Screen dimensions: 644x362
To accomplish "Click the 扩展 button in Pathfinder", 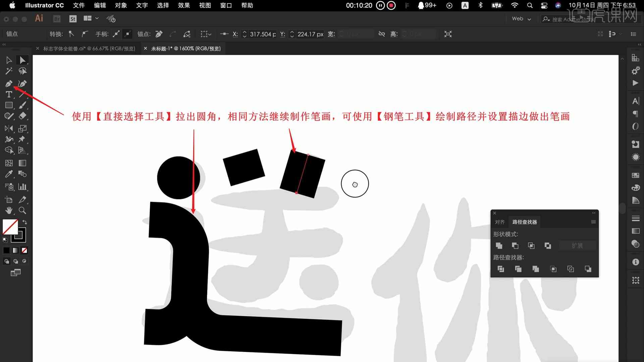I will [577, 245].
